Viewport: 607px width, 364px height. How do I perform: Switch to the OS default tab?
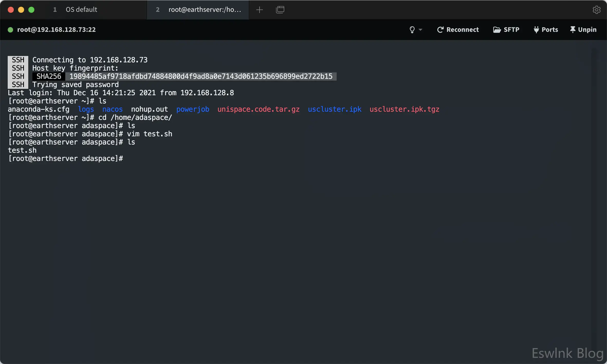click(x=81, y=10)
